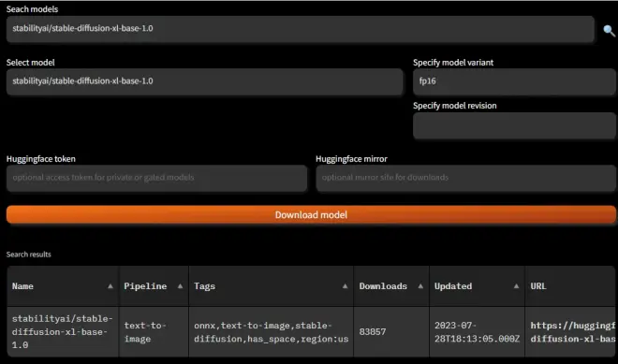The image size is (618, 364).
Task: Sort results by the Pipeline column arrow
Action: [180, 286]
